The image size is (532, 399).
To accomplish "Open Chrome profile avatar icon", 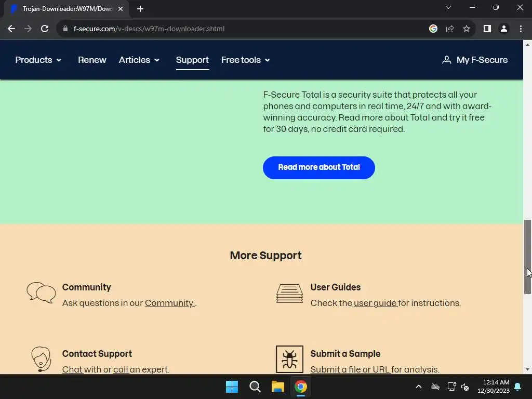I will [504, 29].
